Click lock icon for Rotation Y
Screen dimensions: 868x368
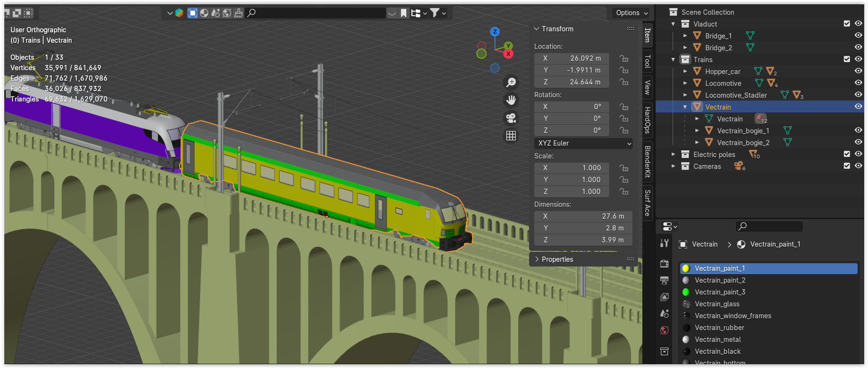pyautogui.click(x=624, y=119)
